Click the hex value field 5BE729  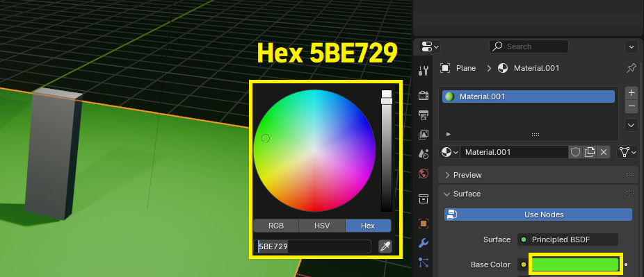(x=312, y=246)
